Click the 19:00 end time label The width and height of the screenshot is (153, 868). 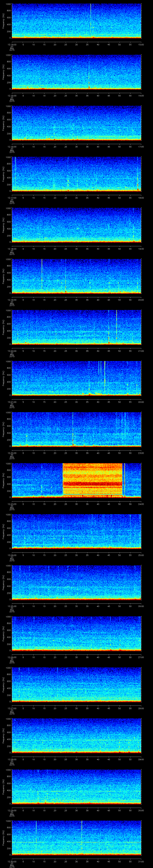pyautogui.click(x=141, y=249)
